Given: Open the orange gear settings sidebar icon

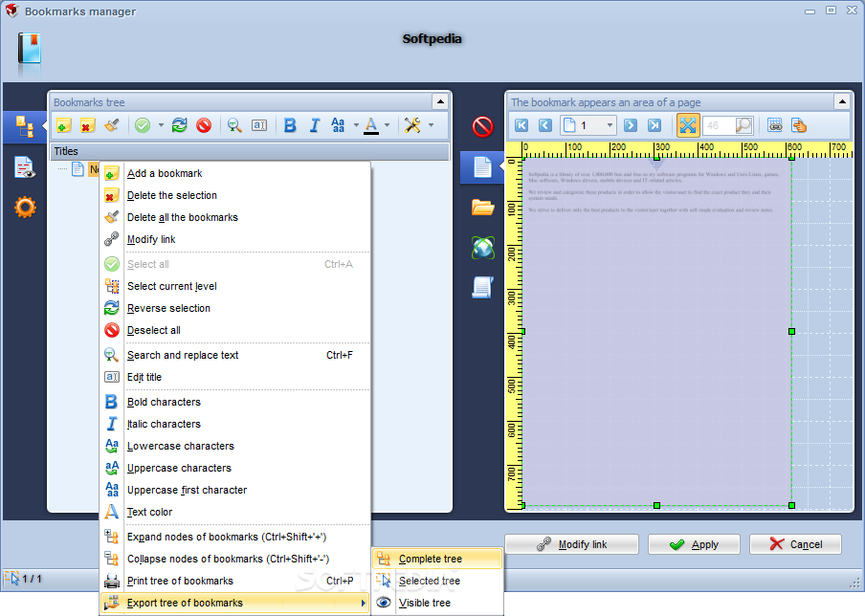Looking at the screenshot, I should click(25, 208).
